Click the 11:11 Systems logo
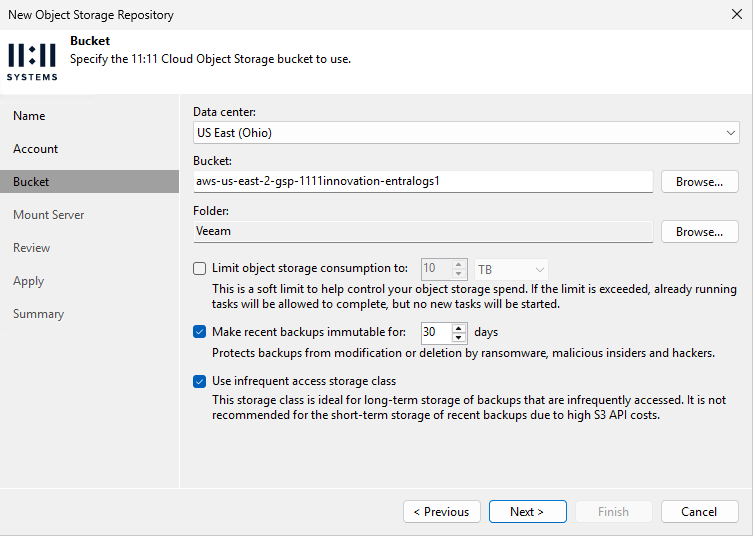753x536 pixels. point(32,62)
